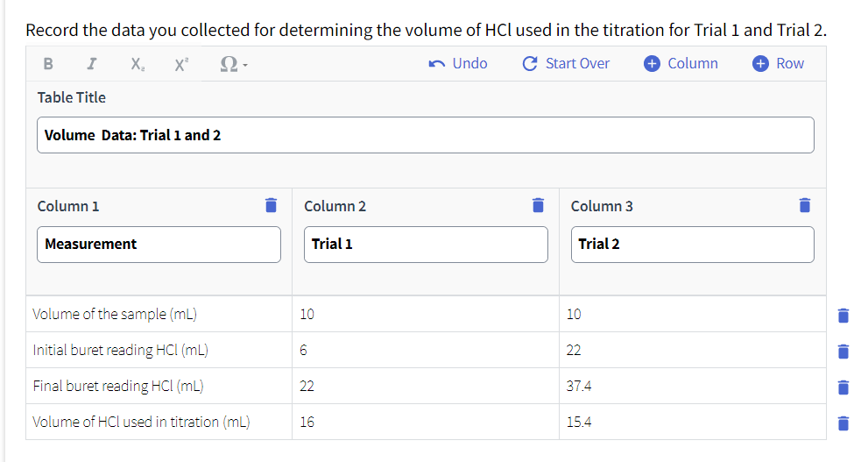Image resolution: width=868 pixels, height=462 pixels.
Task: Toggle bold formatting in table toolbar
Action: point(48,64)
